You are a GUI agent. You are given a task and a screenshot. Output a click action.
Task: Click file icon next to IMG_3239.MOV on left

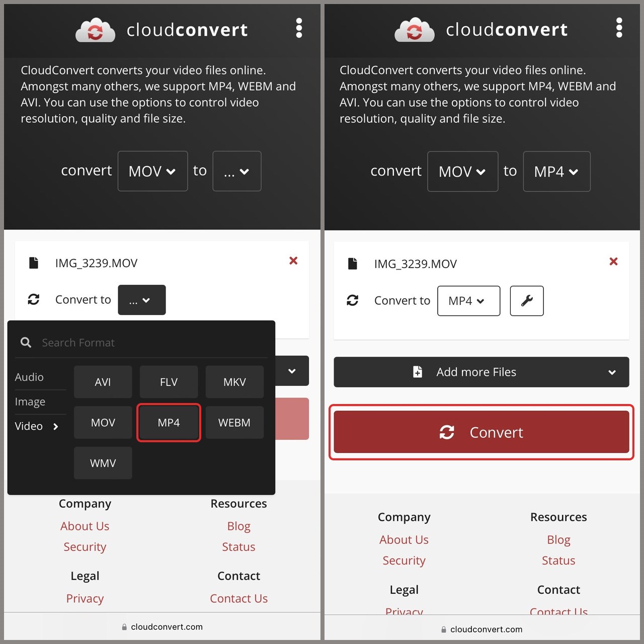tap(34, 263)
